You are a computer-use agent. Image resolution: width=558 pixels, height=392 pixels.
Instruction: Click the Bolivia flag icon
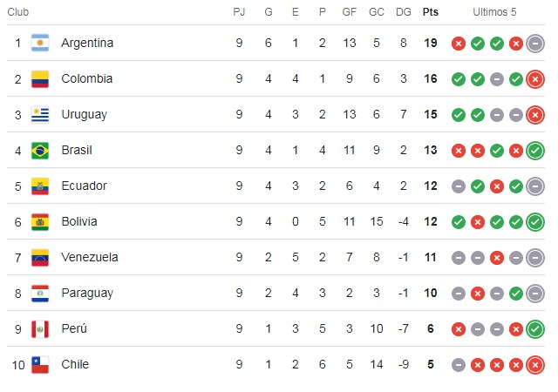pos(40,221)
